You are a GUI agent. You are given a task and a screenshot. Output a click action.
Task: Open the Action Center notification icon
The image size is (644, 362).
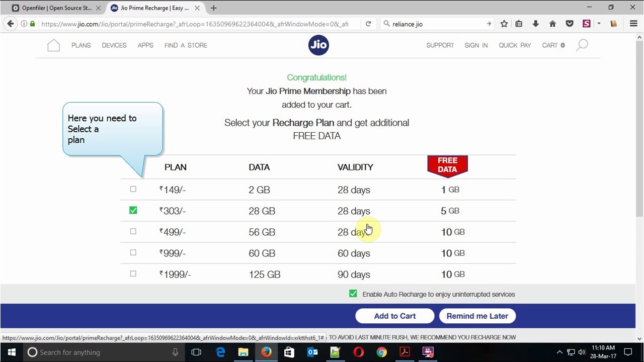628,352
